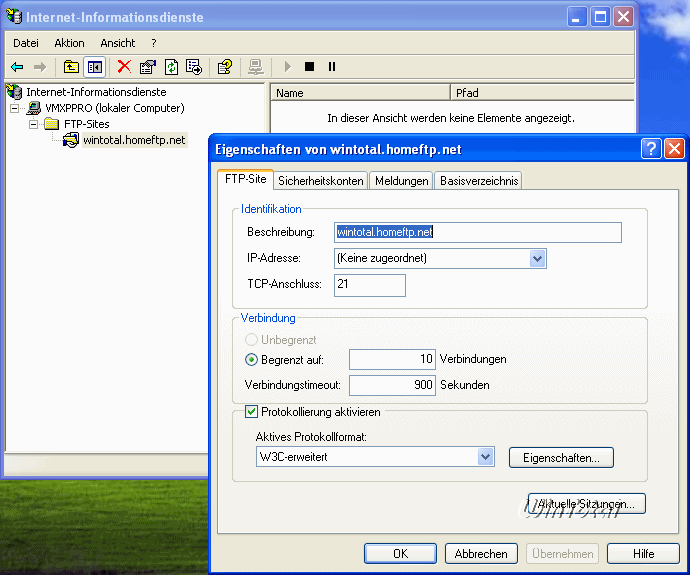690x575 pixels.
Task: Click the Pfad column header
Action: [543, 93]
